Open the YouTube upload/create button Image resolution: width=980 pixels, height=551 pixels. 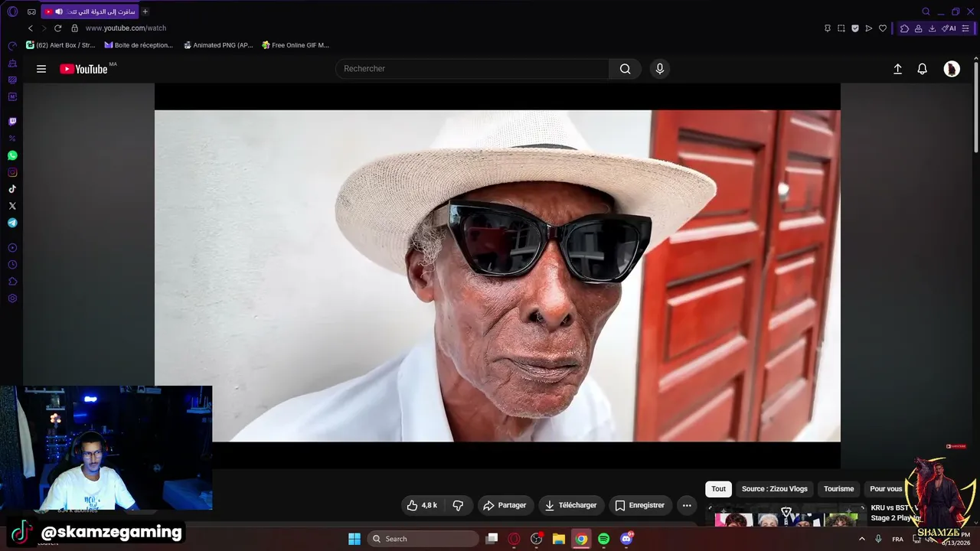pyautogui.click(x=898, y=69)
